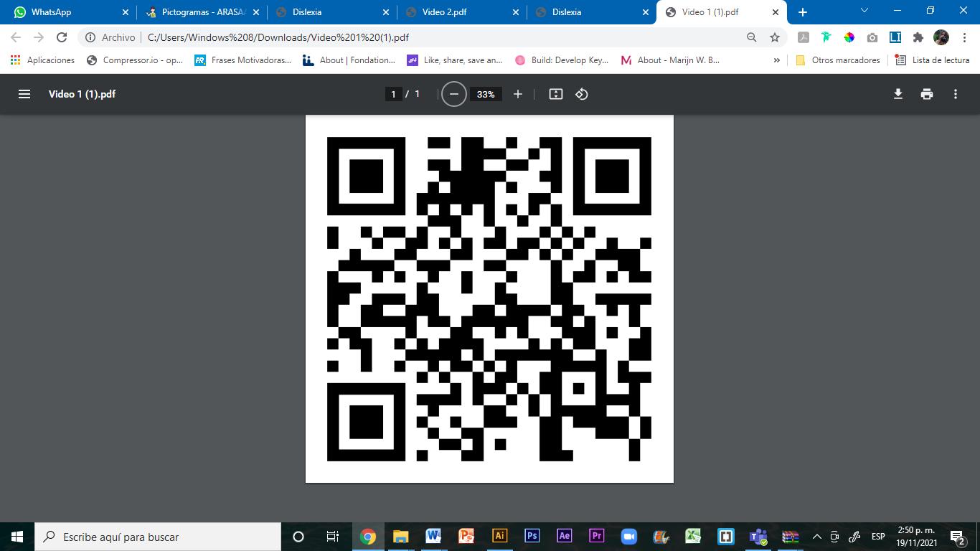Expand the tab search dropdown arrow
Screen dimensions: 980x551
(x=864, y=11)
